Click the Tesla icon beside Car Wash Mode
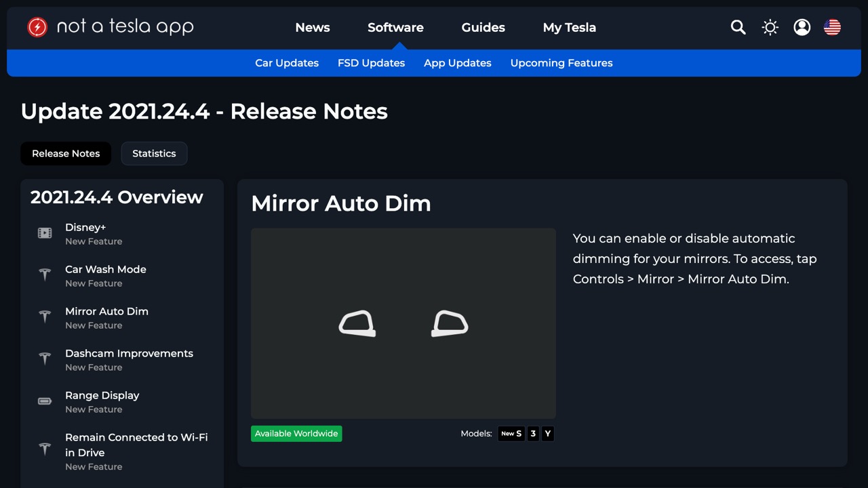 (x=45, y=275)
